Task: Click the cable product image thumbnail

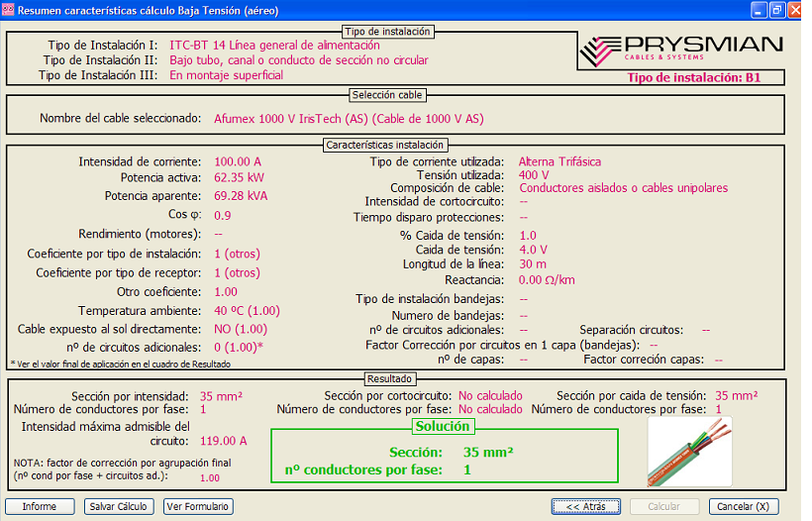Action: click(x=690, y=451)
